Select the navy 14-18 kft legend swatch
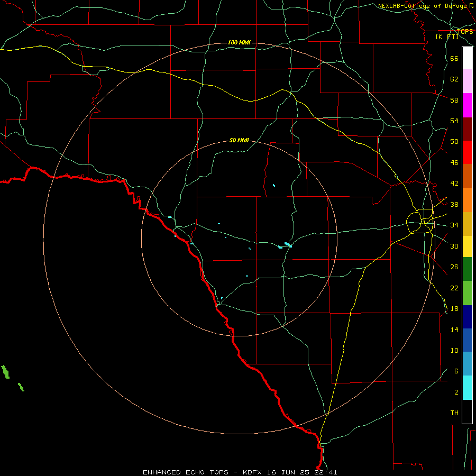This screenshot has height=476, width=476. tap(467, 317)
